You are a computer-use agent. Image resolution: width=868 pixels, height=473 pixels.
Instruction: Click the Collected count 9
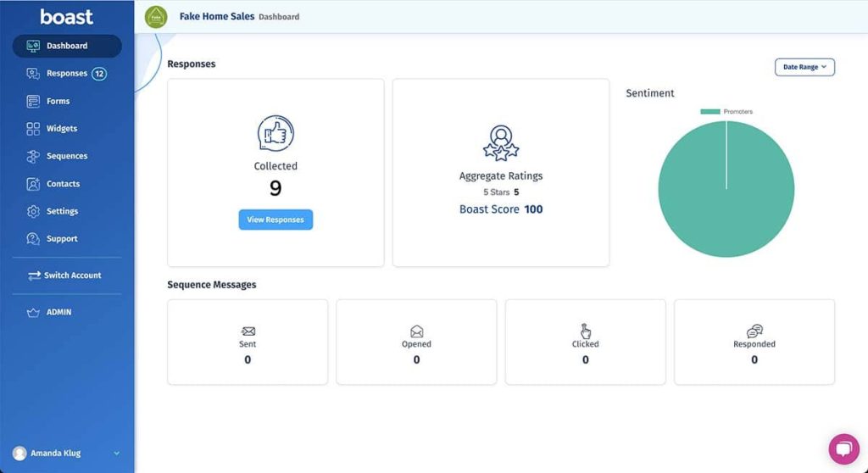275,189
